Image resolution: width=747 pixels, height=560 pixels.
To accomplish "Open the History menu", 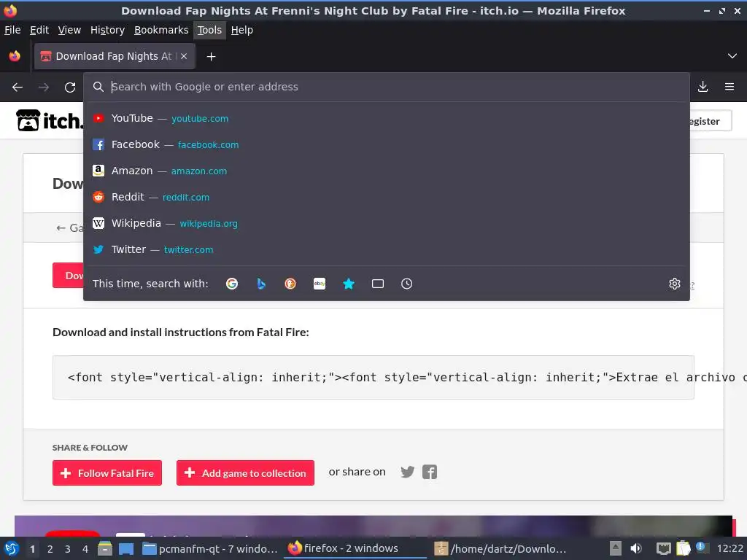I will pos(108,30).
